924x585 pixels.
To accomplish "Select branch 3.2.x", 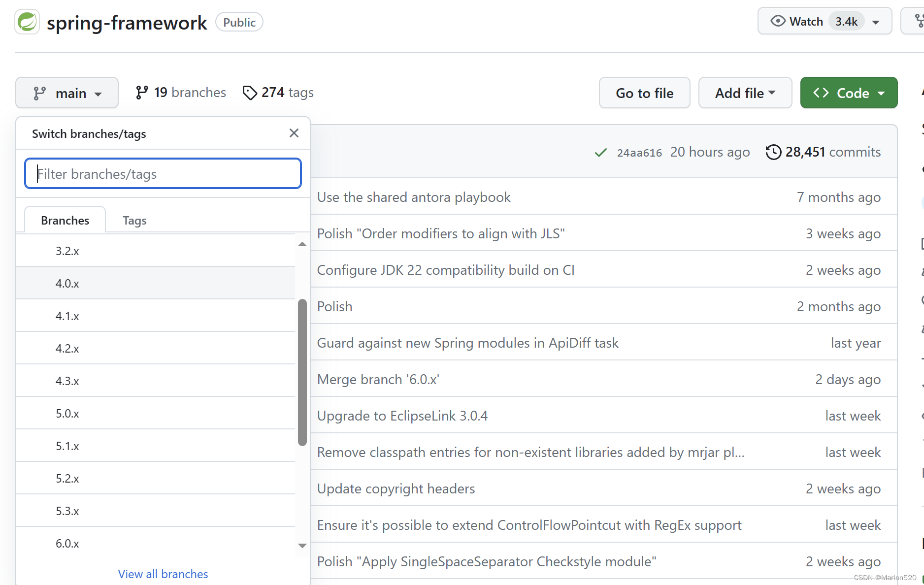I will click(156, 251).
